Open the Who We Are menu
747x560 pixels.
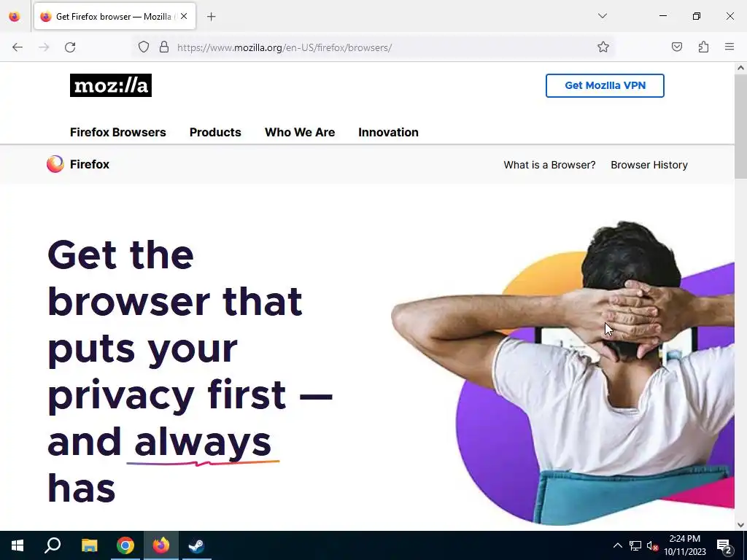coord(300,133)
